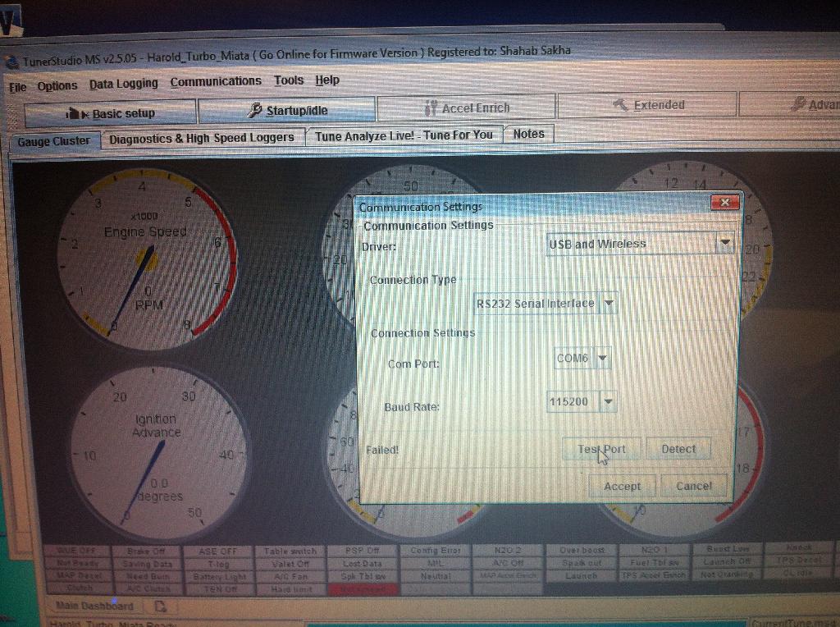Click the Fuel Tbl sw indicator
840x627 pixels.
click(x=654, y=562)
